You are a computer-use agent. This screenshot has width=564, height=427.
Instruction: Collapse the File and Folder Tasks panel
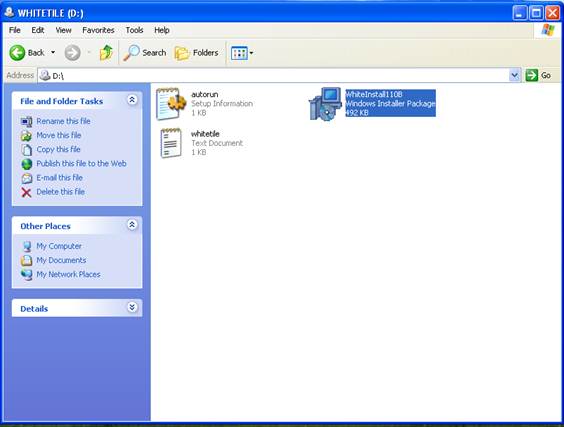pos(132,100)
